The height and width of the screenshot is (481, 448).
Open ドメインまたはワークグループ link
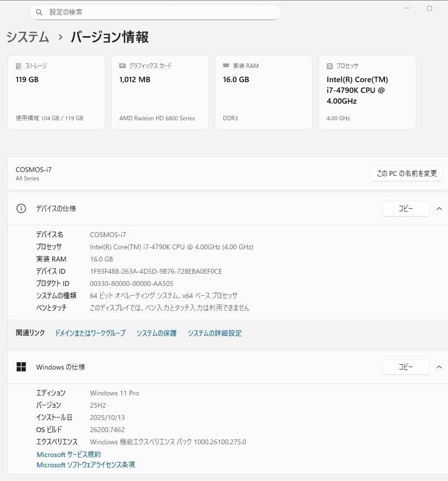(x=90, y=333)
